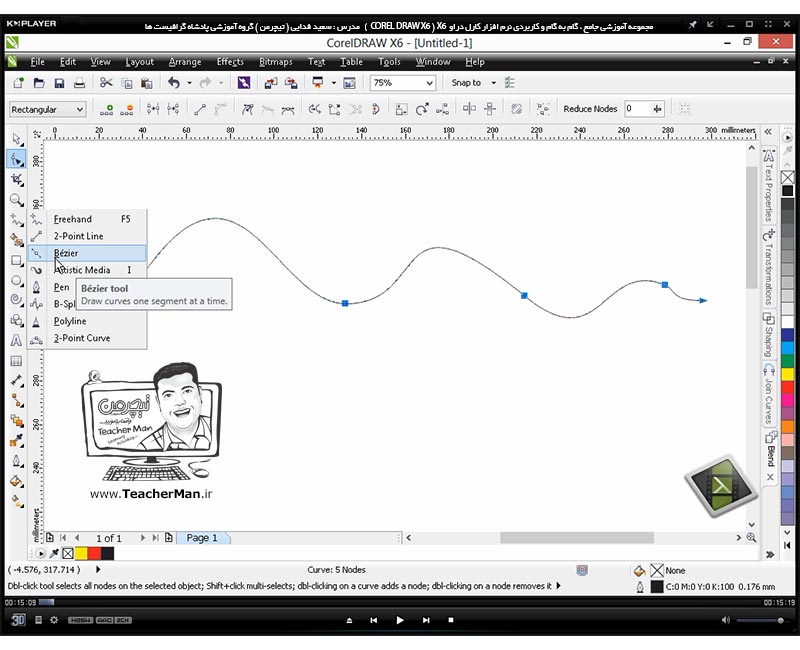Collapse the docker panel with double chevron
The image size is (800, 650).
pyautogui.click(x=768, y=132)
